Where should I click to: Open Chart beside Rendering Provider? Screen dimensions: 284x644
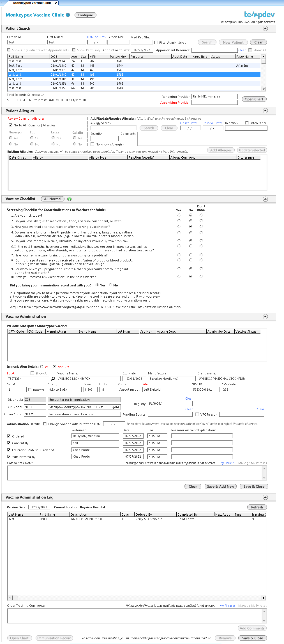[x=254, y=99]
